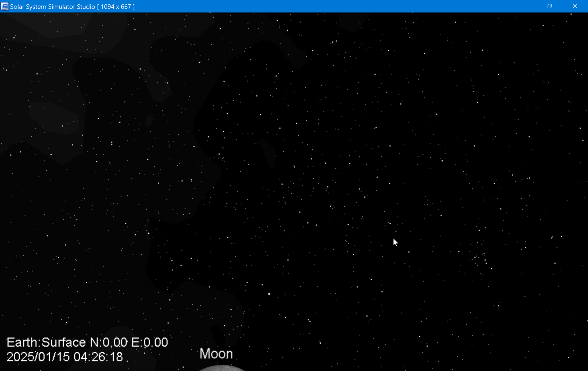
Task: Click the 04:26:18 time display
Action: tap(98, 357)
